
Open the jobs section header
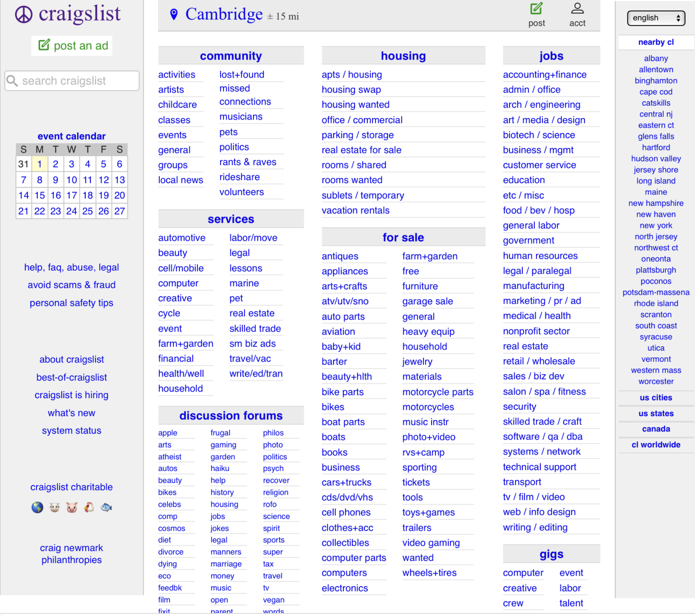pos(551,56)
